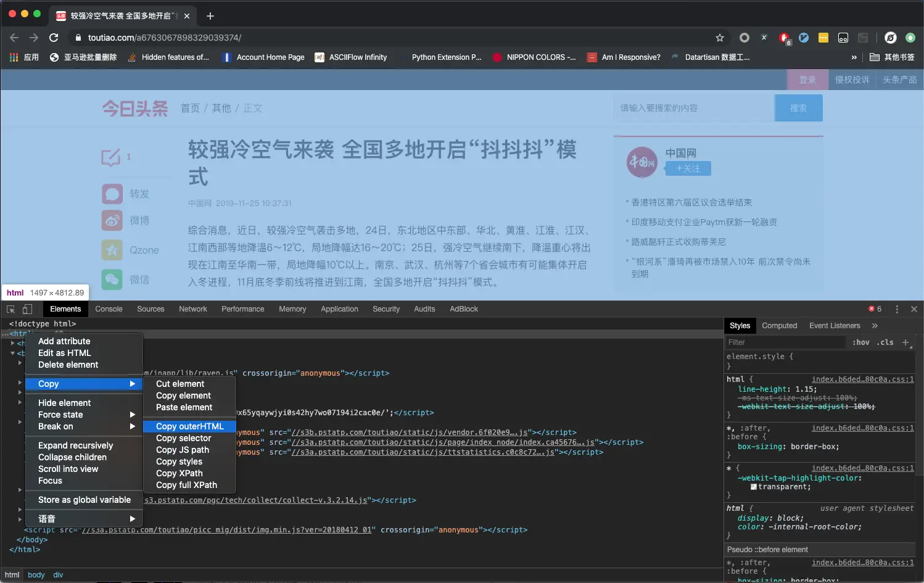Select Copy full XPath
This screenshot has width=924, height=583.
pos(189,485)
